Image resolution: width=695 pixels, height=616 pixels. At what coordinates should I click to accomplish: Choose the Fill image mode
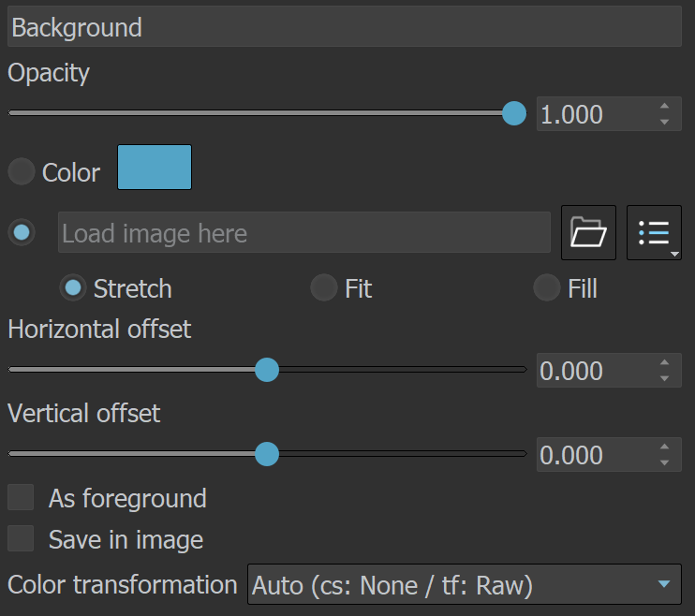tap(547, 288)
